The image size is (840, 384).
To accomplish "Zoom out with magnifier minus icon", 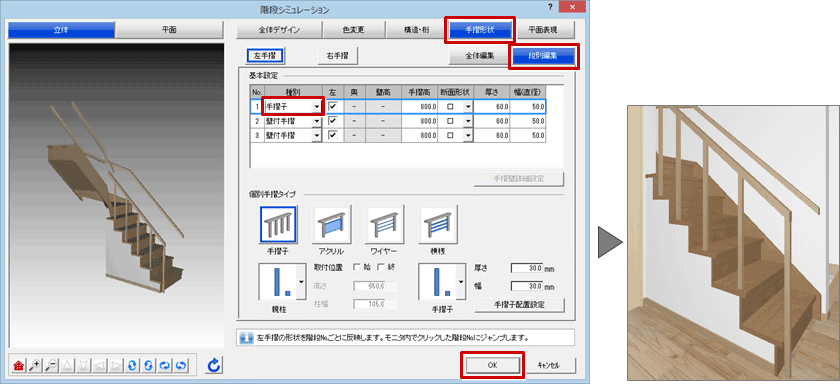I will click(51, 365).
